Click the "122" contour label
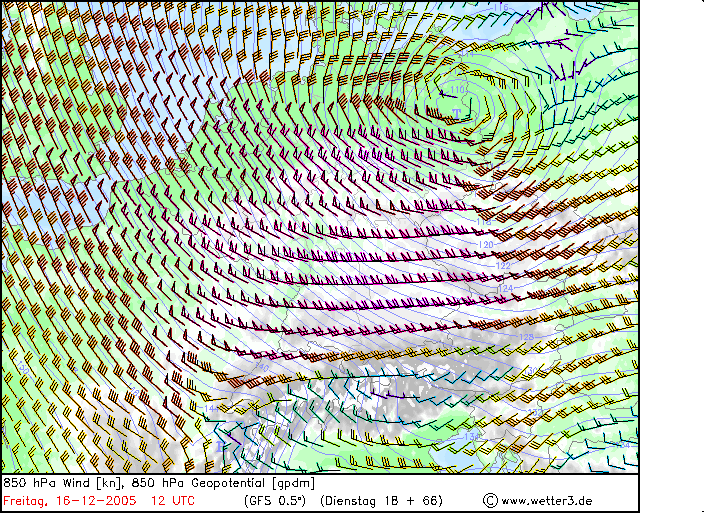The image size is (704, 513). (x=503, y=266)
